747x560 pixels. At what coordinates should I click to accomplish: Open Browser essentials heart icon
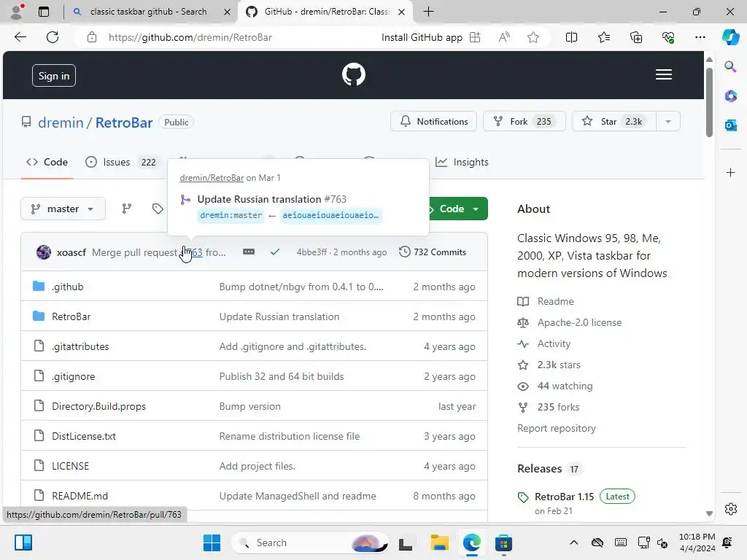click(x=668, y=37)
